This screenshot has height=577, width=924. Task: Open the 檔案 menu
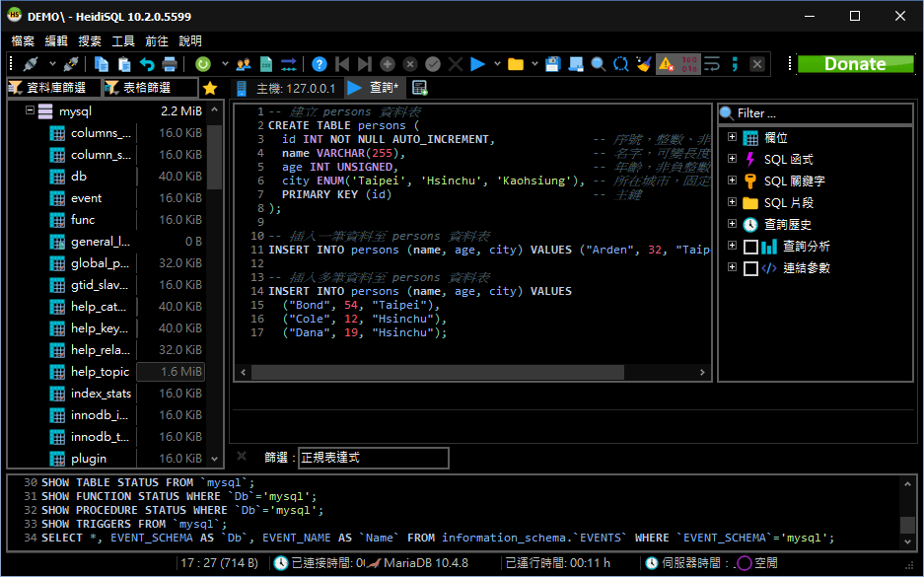[23, 41]
